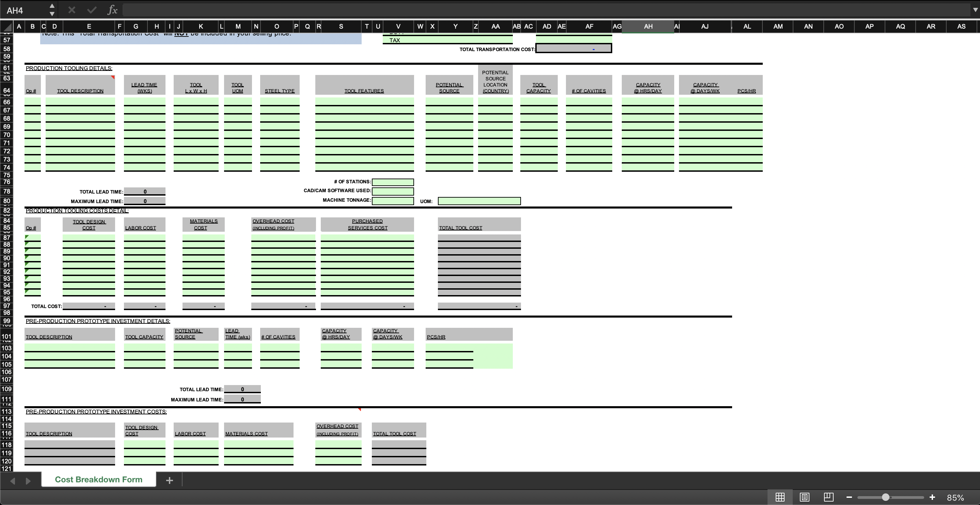
Task: Click TOTAL LEAD TIME value in row 109
Action: (242, 389)
